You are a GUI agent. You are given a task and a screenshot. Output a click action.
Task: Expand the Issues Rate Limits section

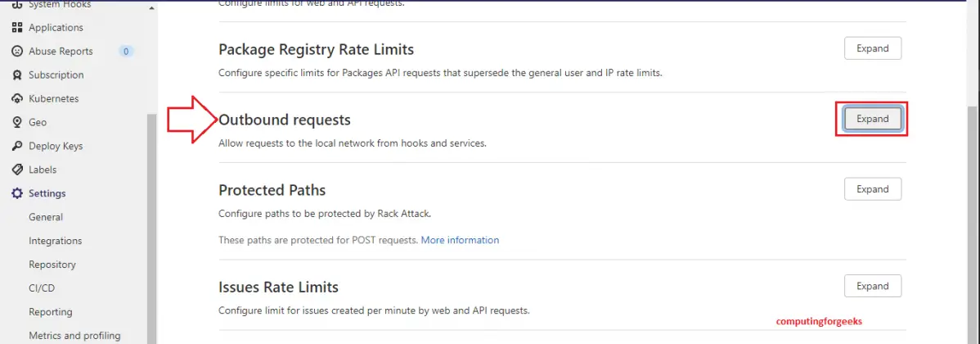872,286
